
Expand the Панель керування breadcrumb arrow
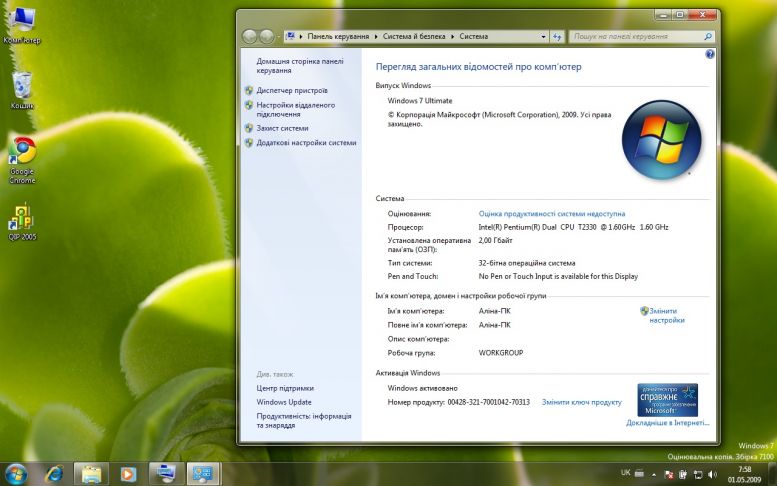[376, 37]
